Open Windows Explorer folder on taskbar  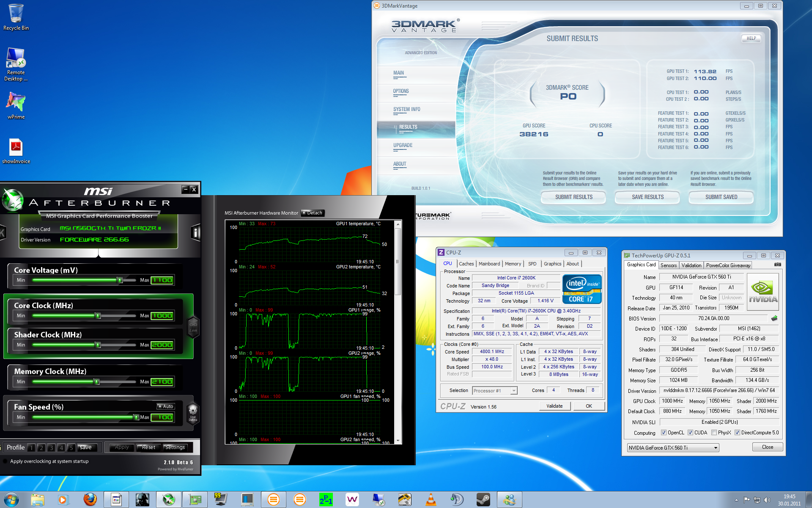click(x=38, y=500)
